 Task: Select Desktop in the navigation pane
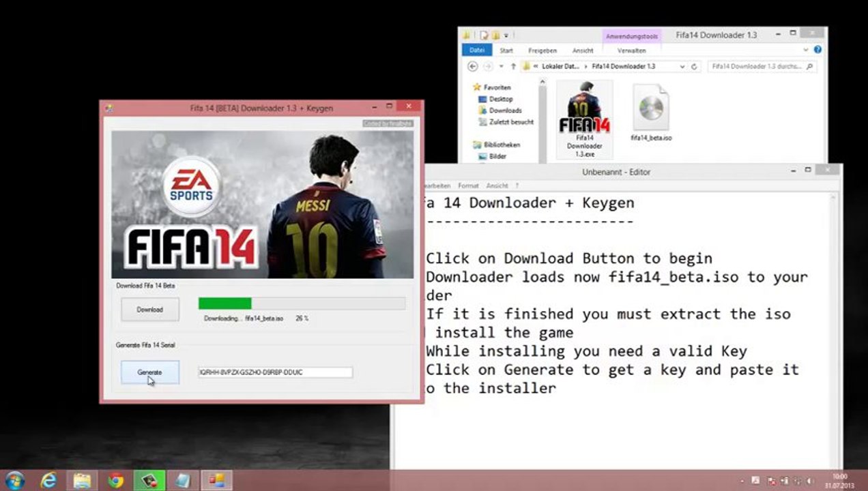pyautogui.click(x=501, y=99)
